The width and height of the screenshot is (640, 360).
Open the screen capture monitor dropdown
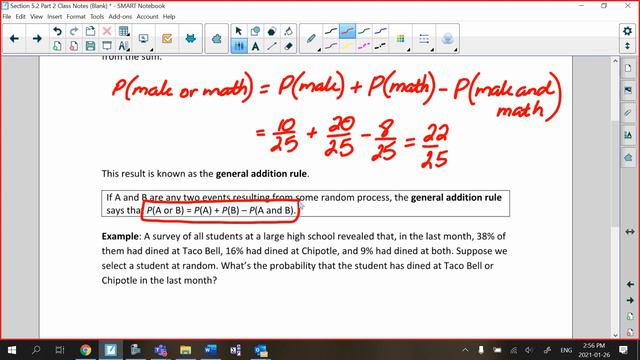(x=144, y=39)
